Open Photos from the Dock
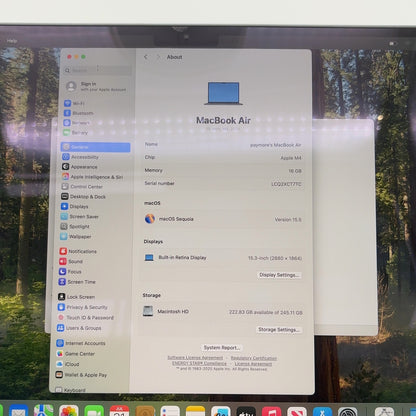This screenshot has height=416, width=416. [69, 410]
